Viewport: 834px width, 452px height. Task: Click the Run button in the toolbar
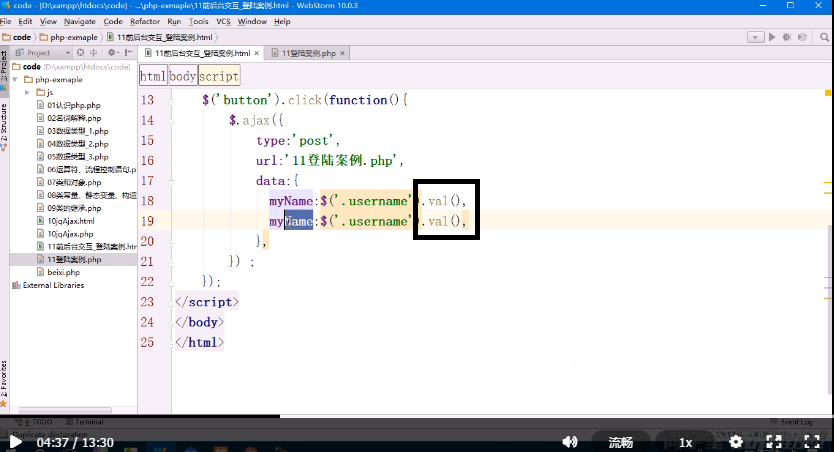(x=772, y=37)
